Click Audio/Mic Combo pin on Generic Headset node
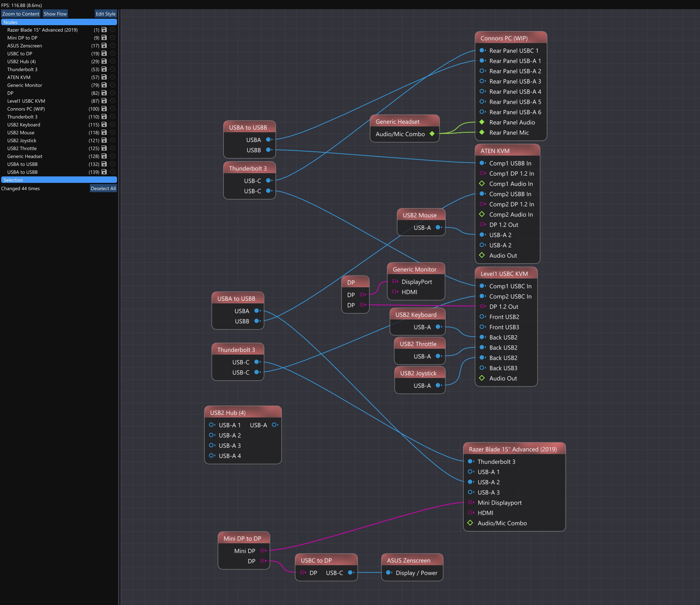This screenshot has width=700, height=605. coord(432,134)
